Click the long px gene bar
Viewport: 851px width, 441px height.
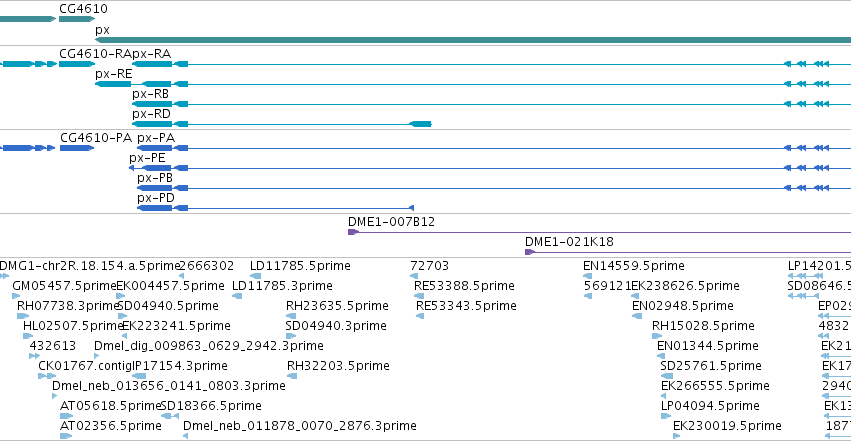pyautogui.click(x=473, y=40)
